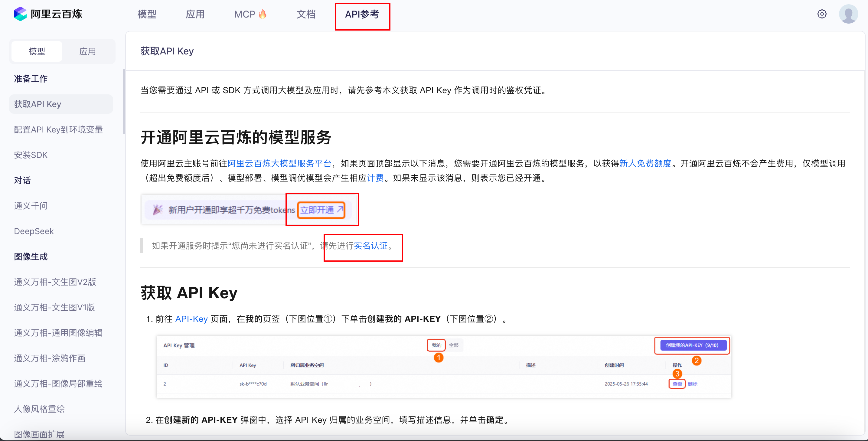The image size is (868, 441).
Task: Open 安装SDK in the sidebar
Action: pos(31,155)
